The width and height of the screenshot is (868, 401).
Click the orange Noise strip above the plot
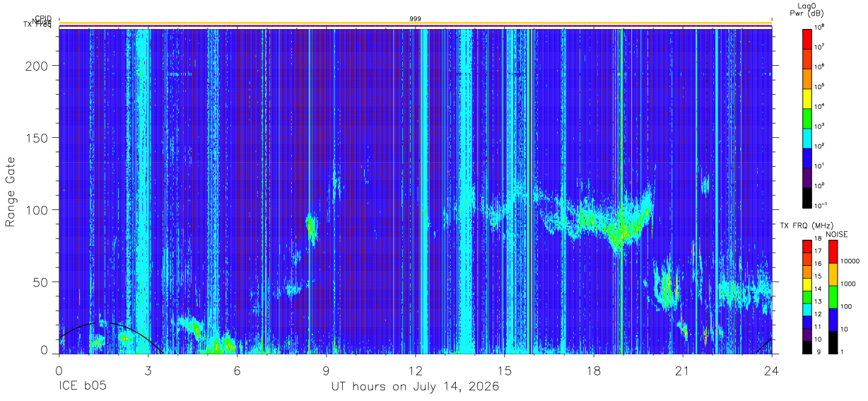(x=416, y=23)
